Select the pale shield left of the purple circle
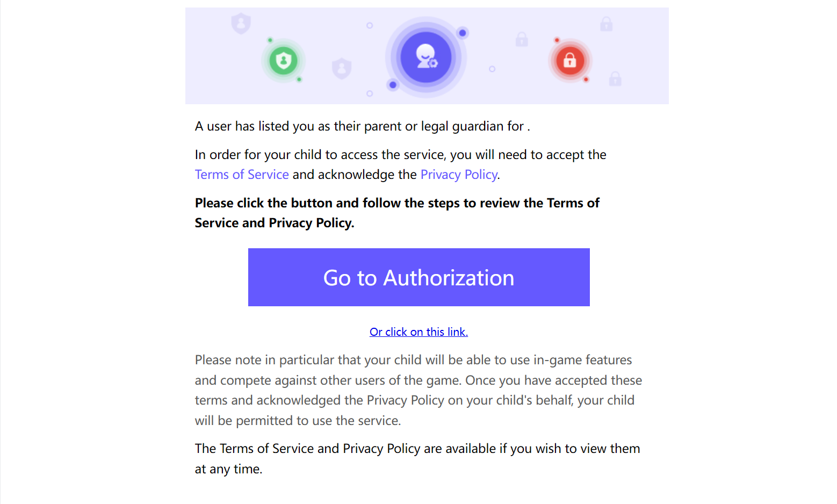The image size is (837, 504). click(342, 68)
